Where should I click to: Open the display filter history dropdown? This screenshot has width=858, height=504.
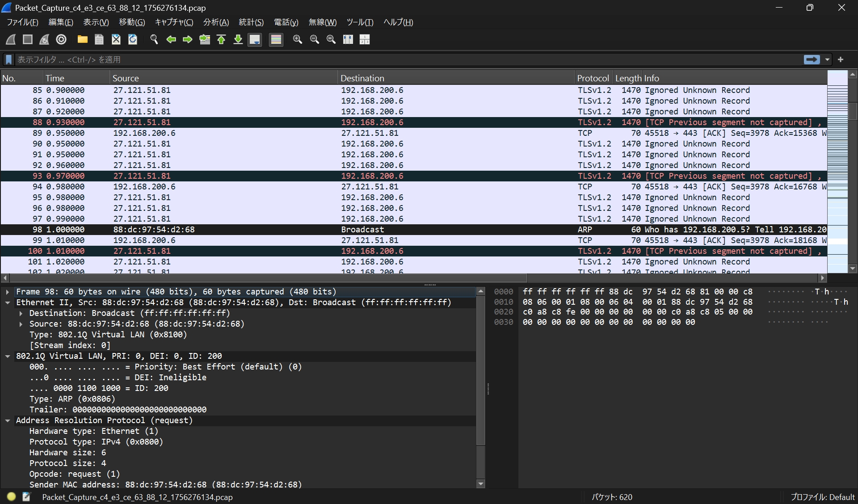point(827,59)
